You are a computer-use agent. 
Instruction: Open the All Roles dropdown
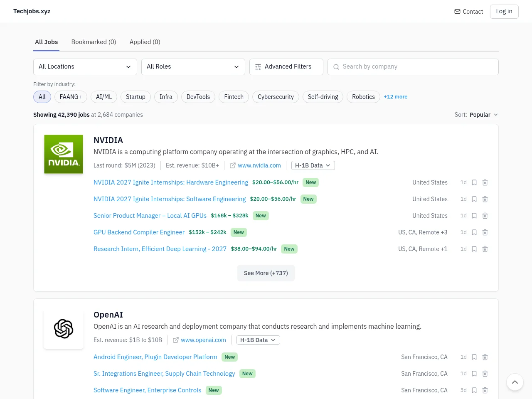[193, 67]
